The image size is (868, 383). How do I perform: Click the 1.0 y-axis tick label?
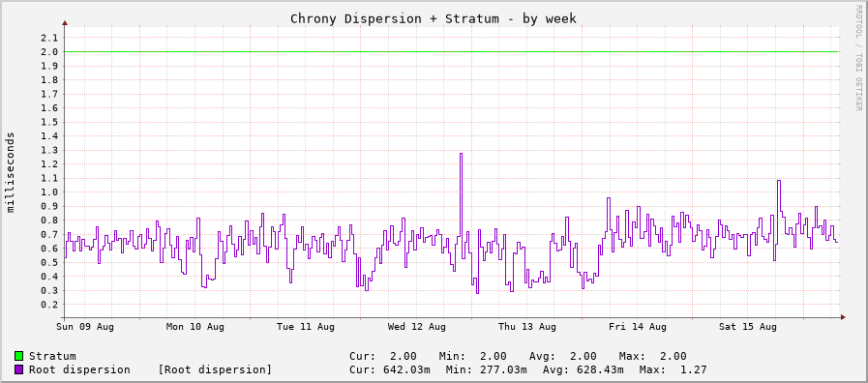click(x=49, y=192)
